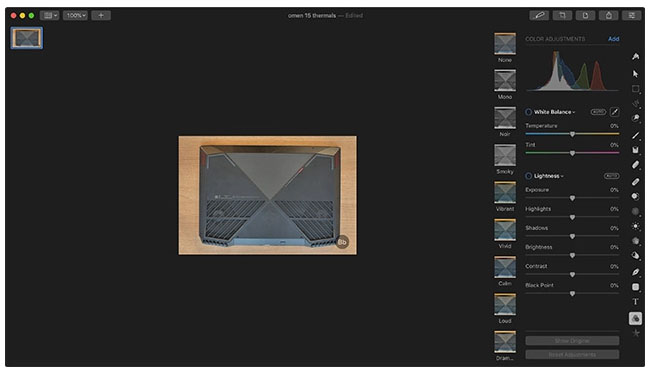The image size is (648, 371).
Task: Apply the Vibrant preset
Action: [x=505, y=196]
